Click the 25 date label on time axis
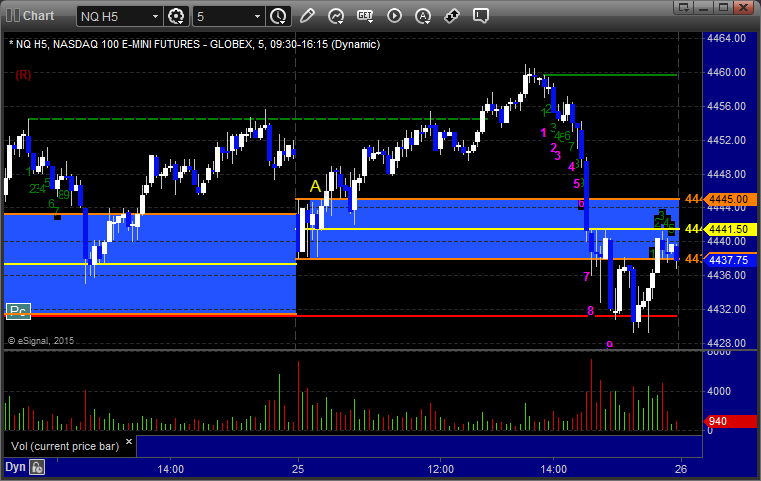The width and height of the screenshot is (761, 481). coord(298,469)
